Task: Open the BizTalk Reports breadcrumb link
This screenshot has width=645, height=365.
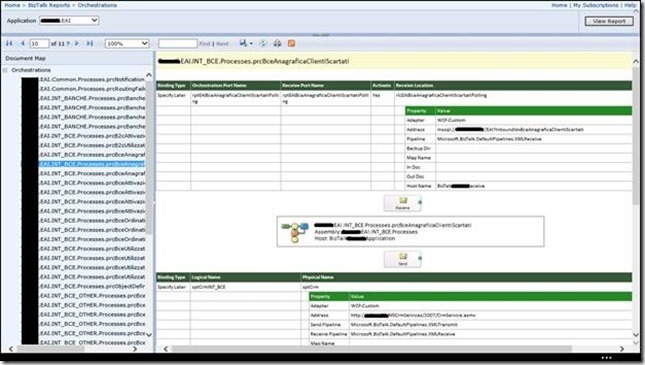Action: 49,5
